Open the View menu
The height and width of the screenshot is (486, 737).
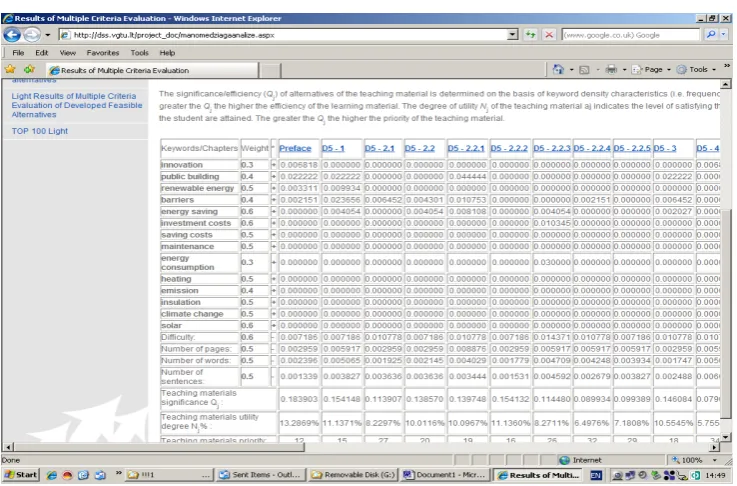click(x=68, y=53)
